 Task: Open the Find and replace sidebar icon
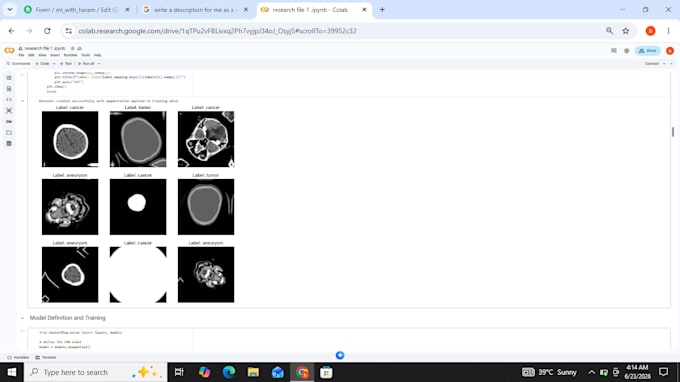[9, 89]
